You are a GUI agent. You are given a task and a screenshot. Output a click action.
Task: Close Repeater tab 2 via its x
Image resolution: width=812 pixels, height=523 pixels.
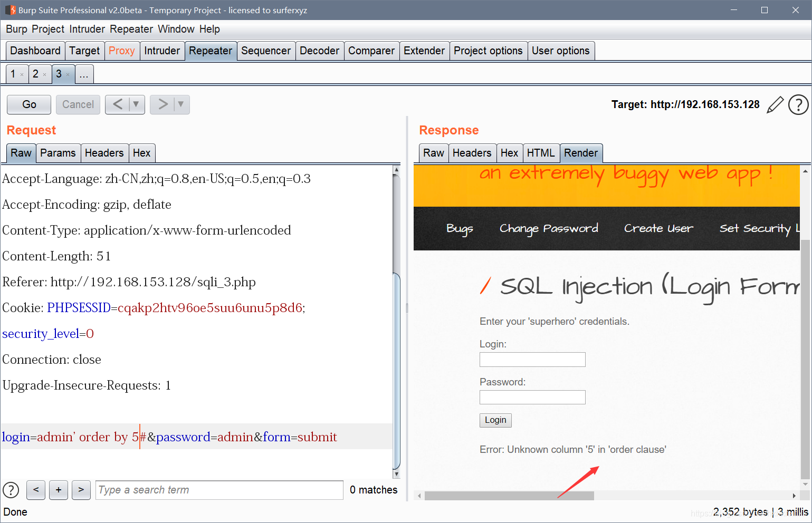point(44,75)
